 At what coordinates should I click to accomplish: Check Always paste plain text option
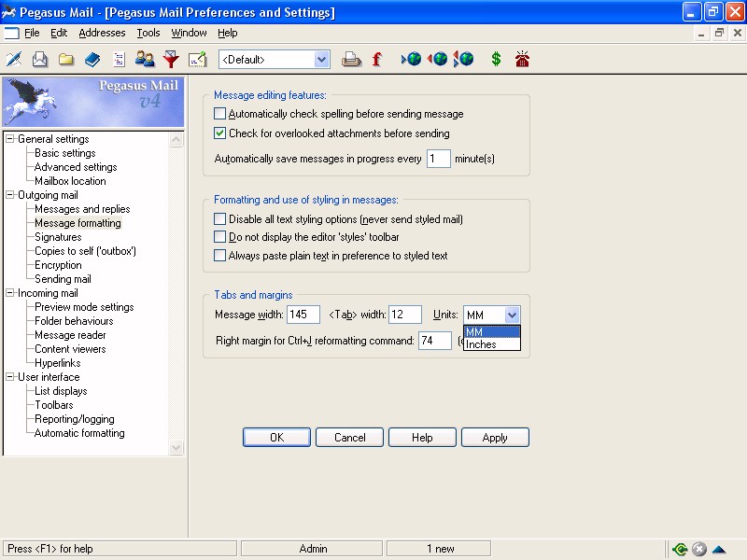pos(219,255)
